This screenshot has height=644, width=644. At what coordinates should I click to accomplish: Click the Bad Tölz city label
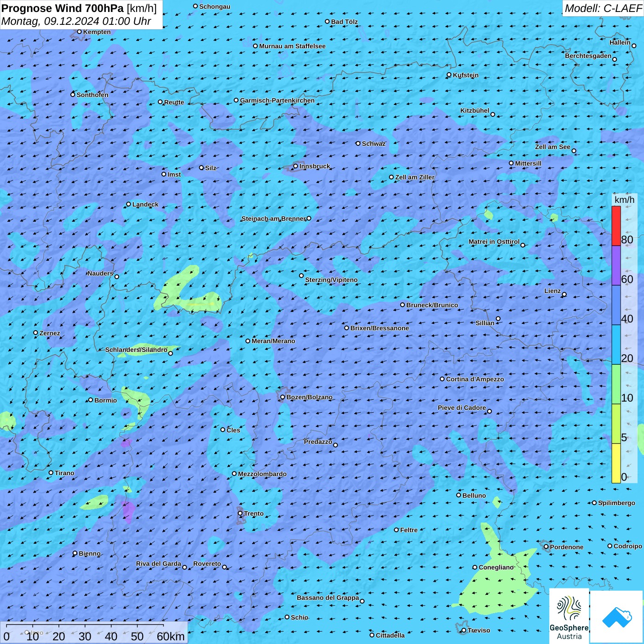pos(344,22)
